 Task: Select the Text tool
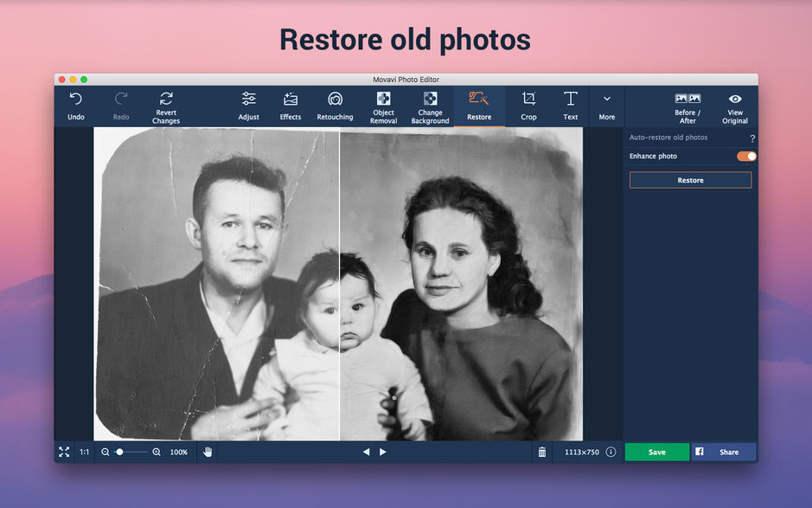pos(570,106)
